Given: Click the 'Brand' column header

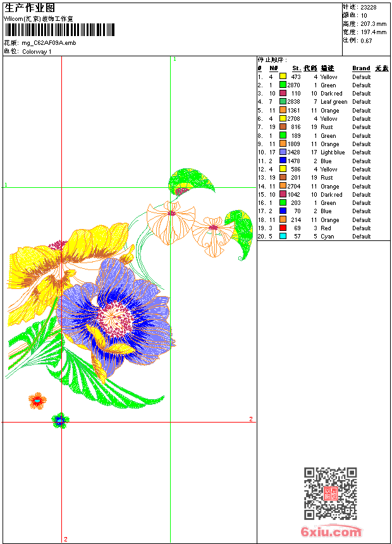Looking at the screenshot, I should 361,68.
